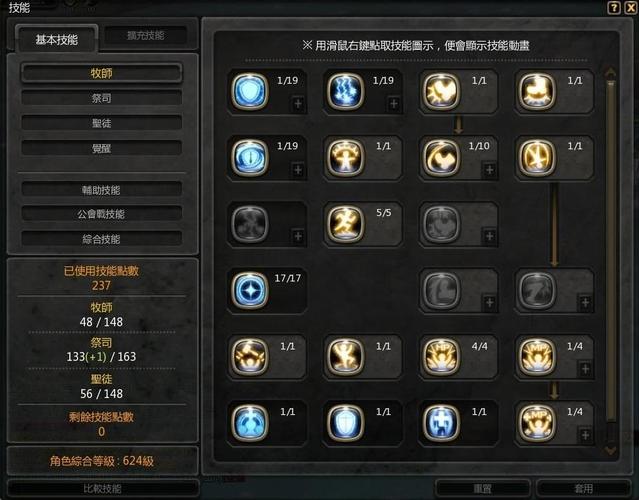This screenshot has width=639, height=500.
Task: Click the blue cross heal skill icon
Action: (x=441, y=423)
